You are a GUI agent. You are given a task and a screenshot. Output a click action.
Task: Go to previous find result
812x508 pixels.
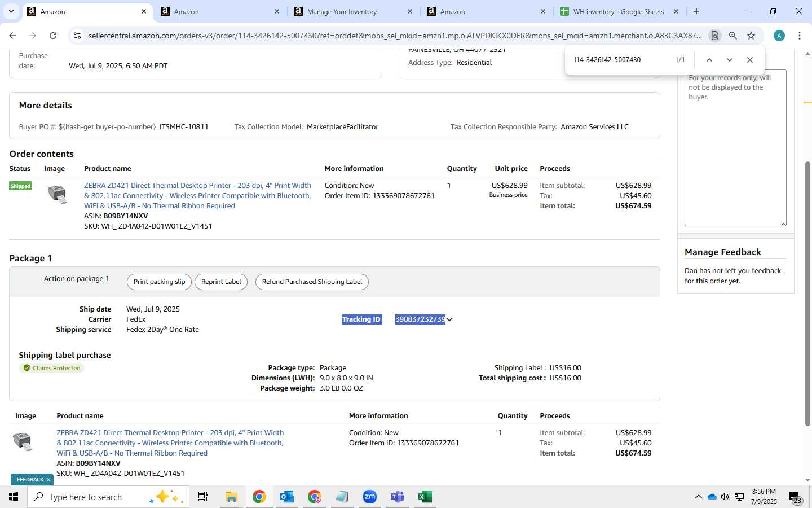(709, 60)
